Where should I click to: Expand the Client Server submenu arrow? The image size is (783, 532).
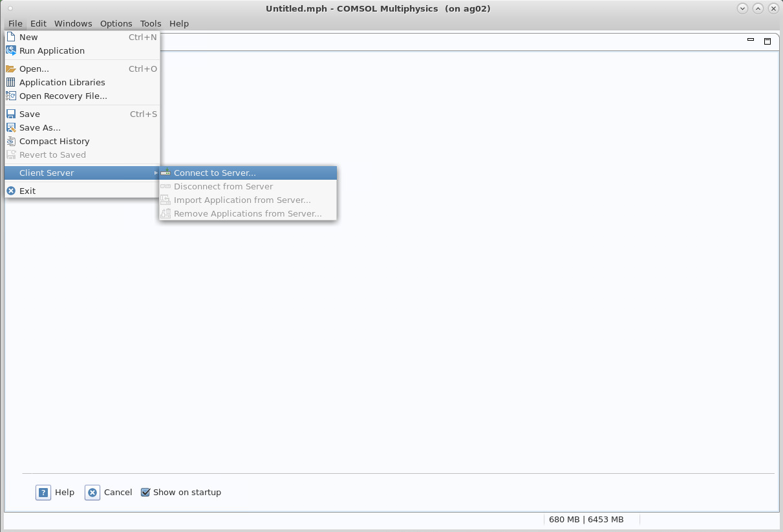(156, 173)
